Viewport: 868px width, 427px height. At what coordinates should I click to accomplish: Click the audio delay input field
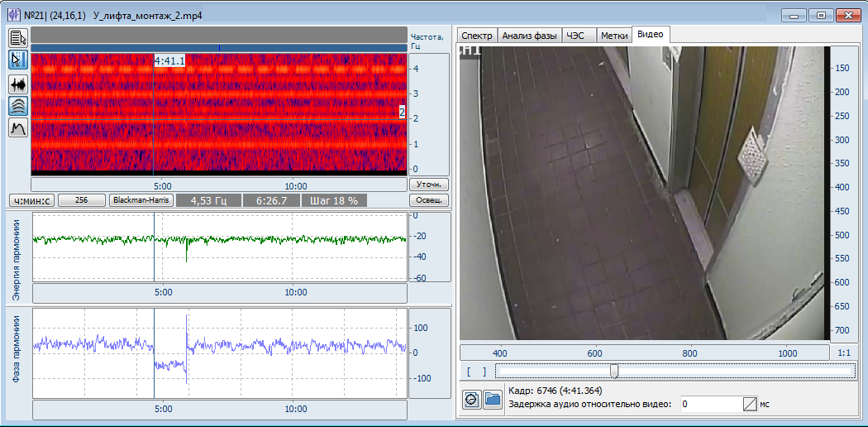[x=708, y=404]
